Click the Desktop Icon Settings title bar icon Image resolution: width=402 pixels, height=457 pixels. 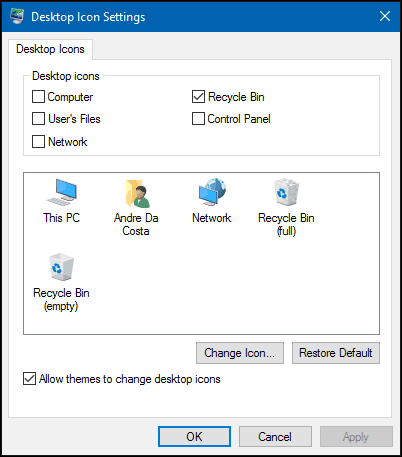click(17, 16)
